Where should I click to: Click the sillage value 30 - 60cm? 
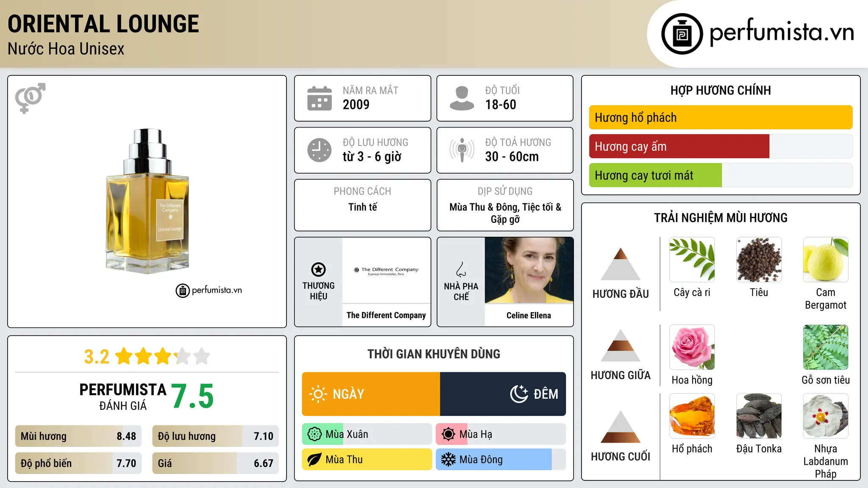tap(512, 157)
